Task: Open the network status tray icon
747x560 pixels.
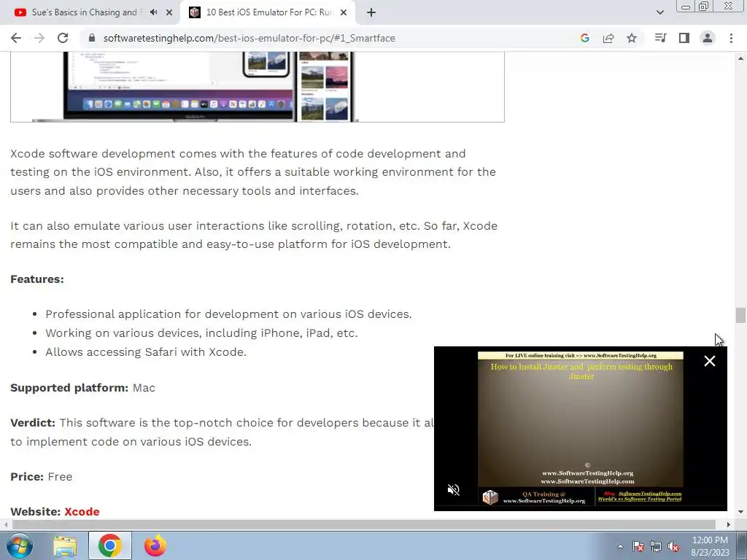Action: tap(656, 546)
